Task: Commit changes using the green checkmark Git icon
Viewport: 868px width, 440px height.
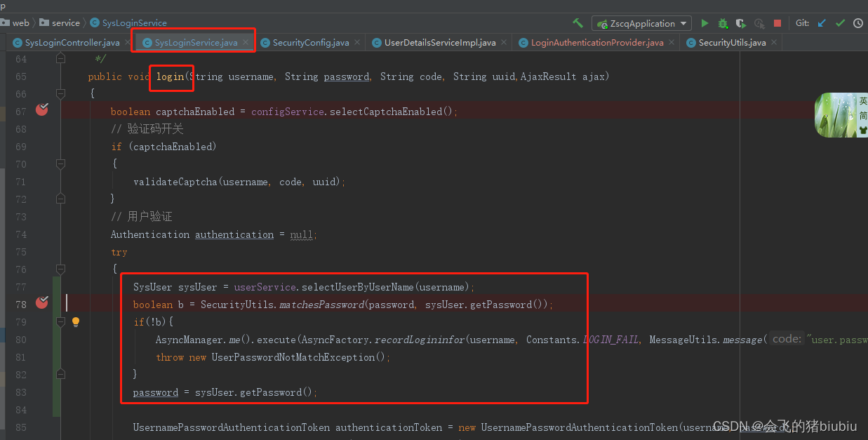Action: tap(840, 22)
